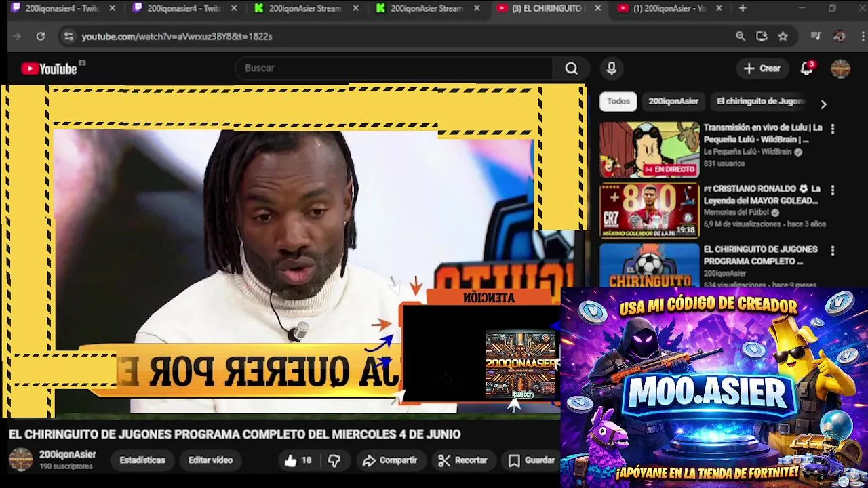The width and height of the screenshot is (868, 488).
Task: Open the media control icon in browser toolbar
Action: pyautogui.click(x=816, y=37)
